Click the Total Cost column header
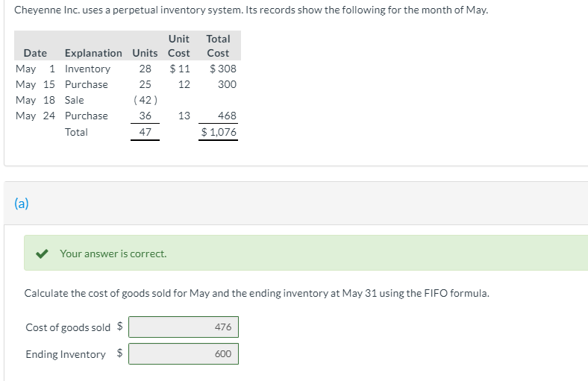 coord(218,45)
